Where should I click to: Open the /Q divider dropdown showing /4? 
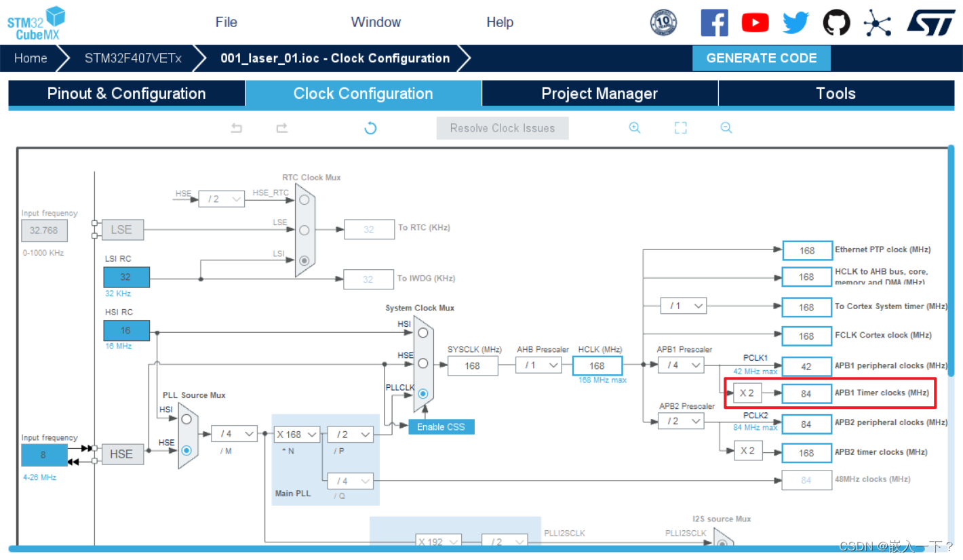pyautogui.click(x=350, y=481)
